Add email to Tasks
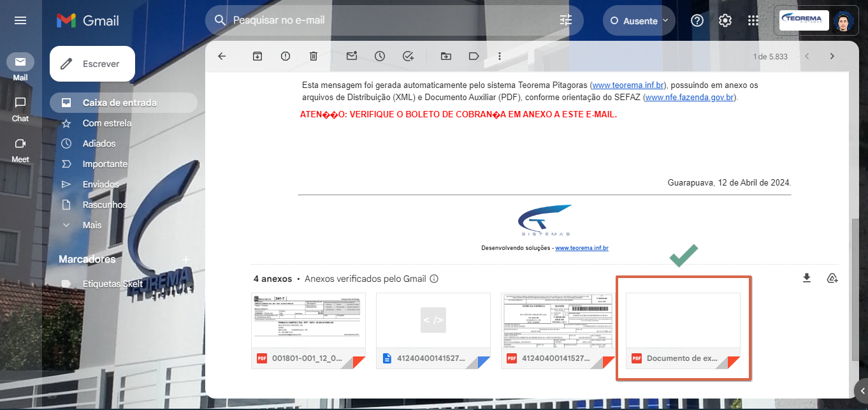 409,56
